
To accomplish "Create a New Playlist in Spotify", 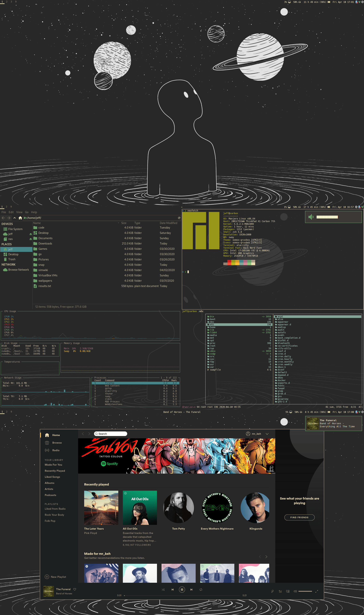I will 56,577.
